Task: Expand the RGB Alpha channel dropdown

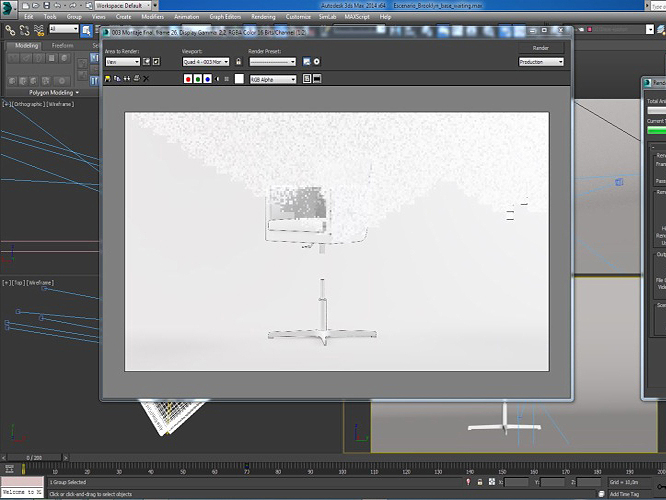Action: [x=272, y=78]
